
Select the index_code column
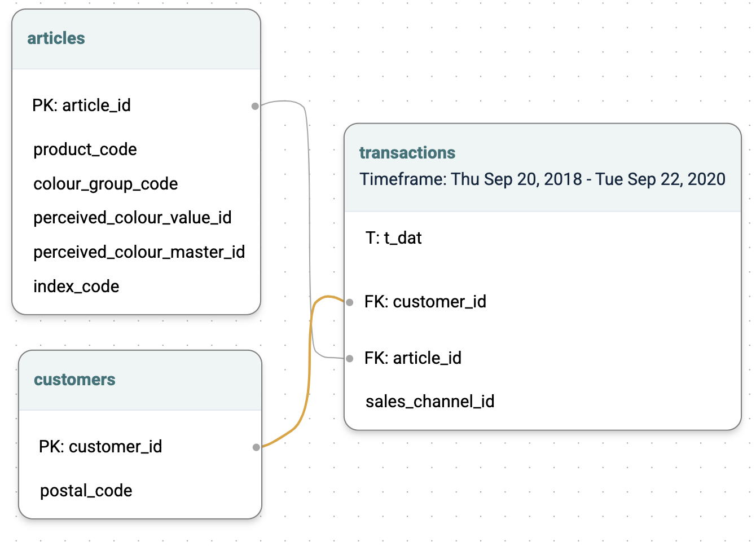click(x=76, y=287)
